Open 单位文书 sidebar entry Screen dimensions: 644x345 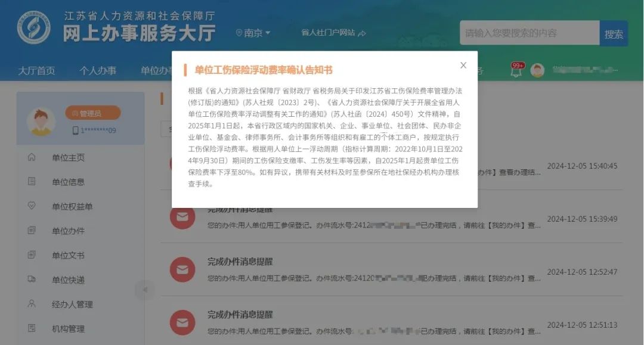pyautogui.click(x=68, y=255)
